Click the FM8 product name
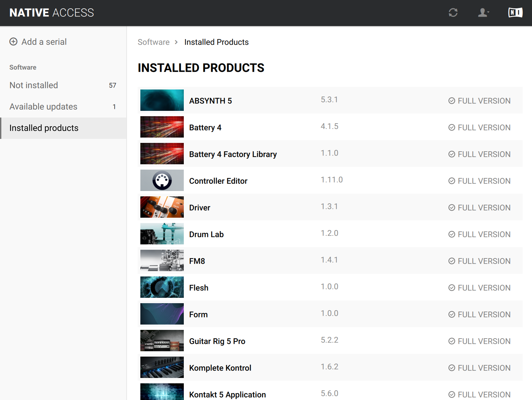Screen dimensions: 532x400 coord(197,261)
